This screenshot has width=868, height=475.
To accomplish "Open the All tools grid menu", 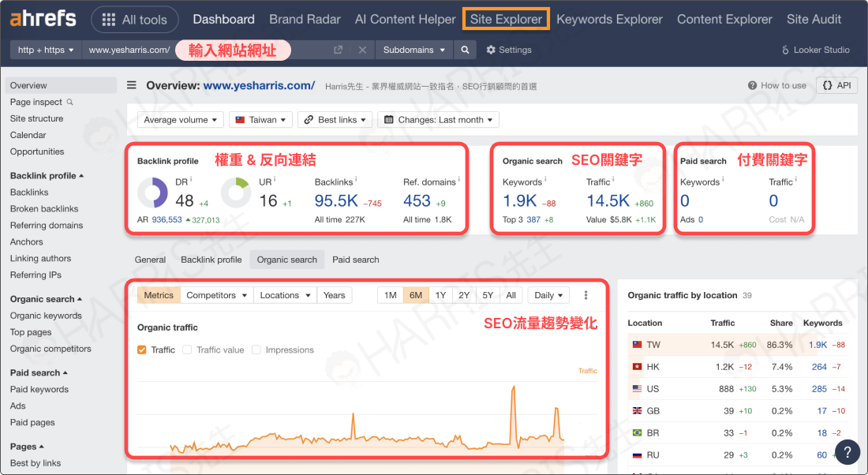I will [134, 20].
